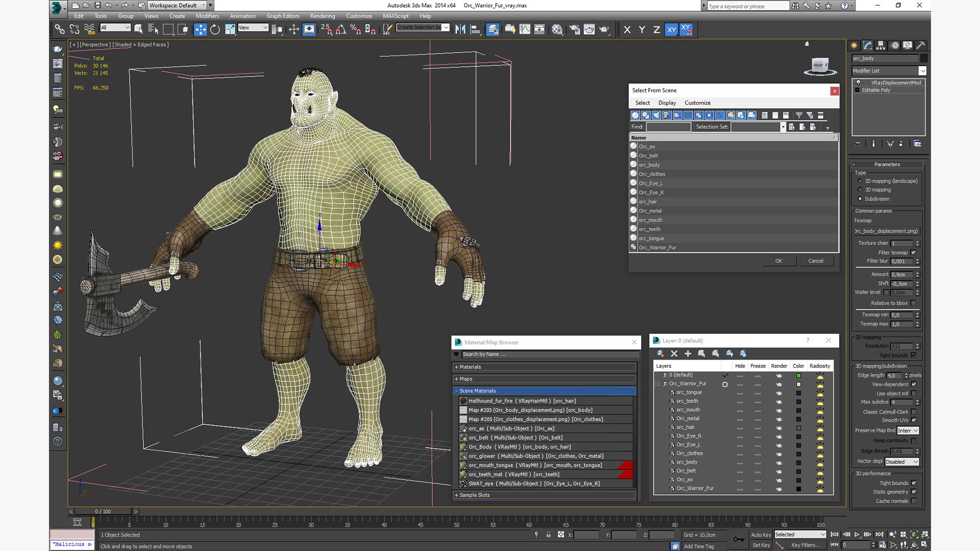The width and height of the screenshot is (980, 551).
Task: Open the Material Editor from toolbar
Action: pos(557,30)
